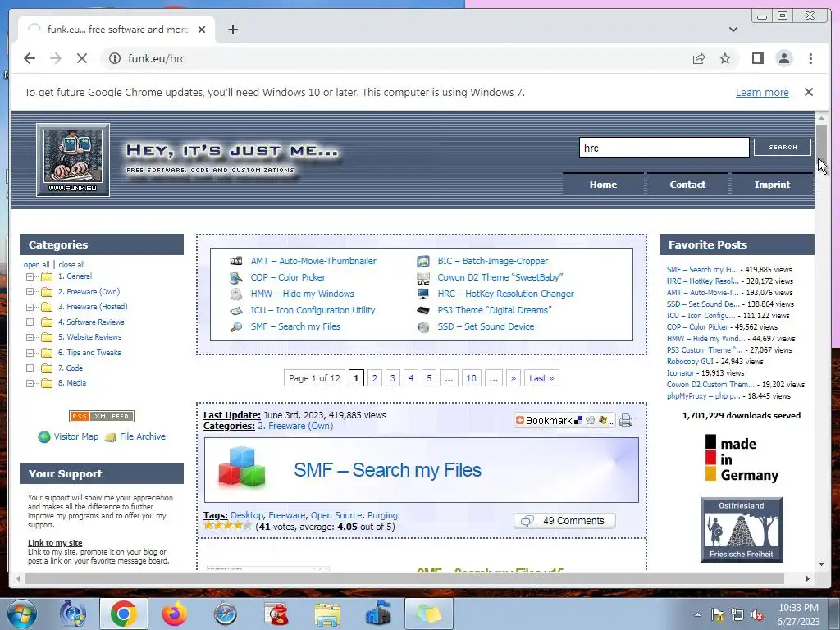This screenshot has width=840, height=630.
Task: Open Chrome side panel icon
Action: (x=757, y=58)
